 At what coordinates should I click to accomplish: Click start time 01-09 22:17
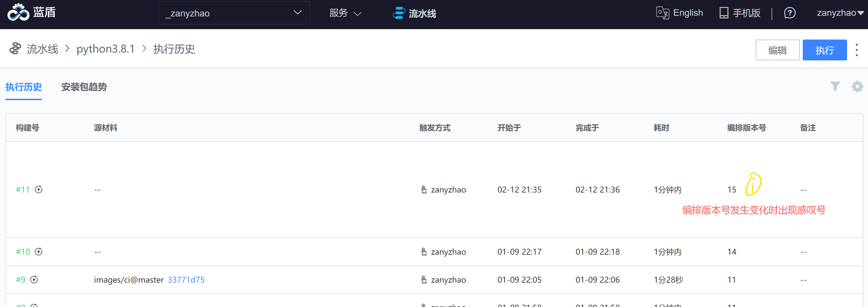click(x=520, y=252)
